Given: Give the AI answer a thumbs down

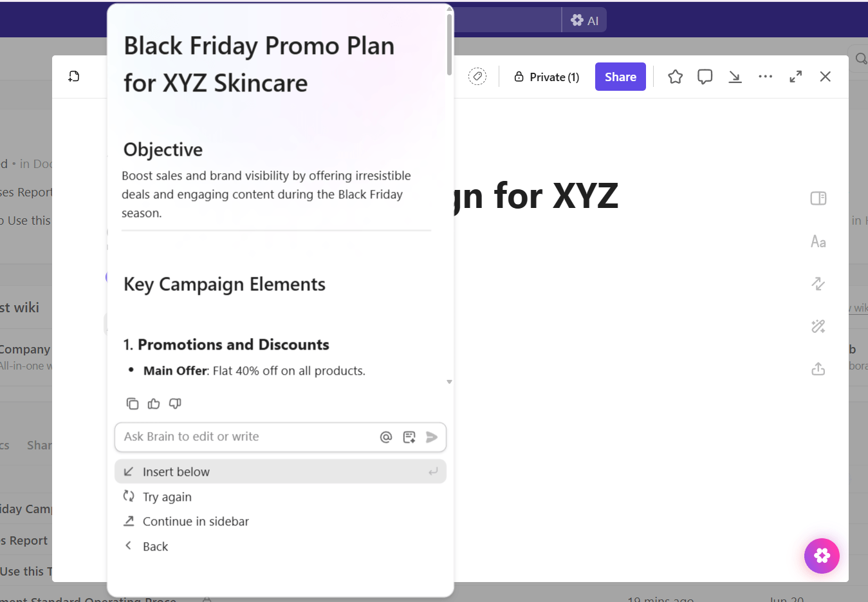Looking at the screenshot, I should (174, 404).
